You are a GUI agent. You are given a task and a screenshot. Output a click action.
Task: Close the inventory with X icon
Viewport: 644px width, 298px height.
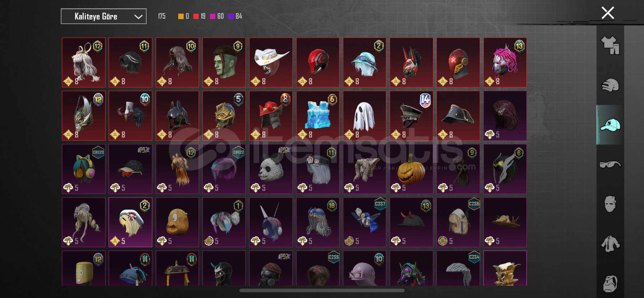coord(608,13)
